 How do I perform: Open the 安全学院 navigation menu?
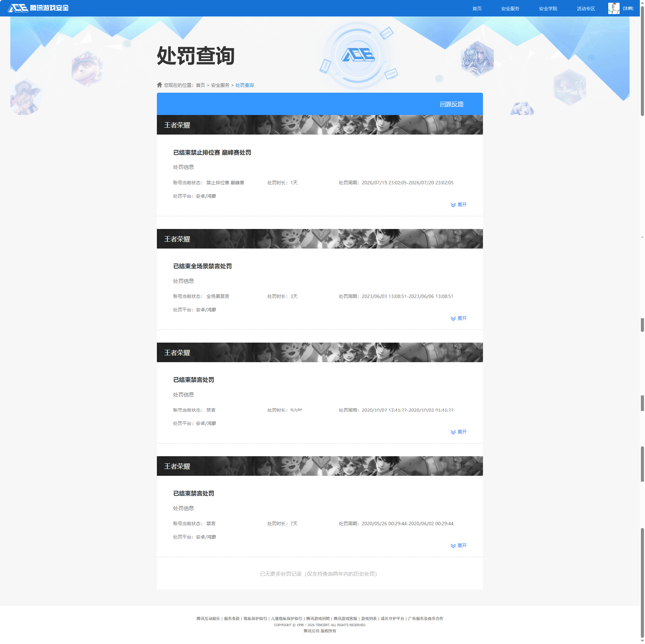point(548,9)
